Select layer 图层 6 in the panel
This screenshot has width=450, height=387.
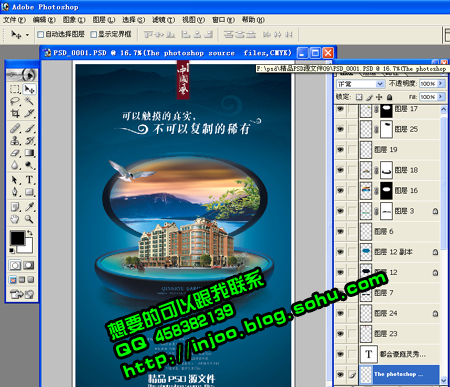pos(400,231)
